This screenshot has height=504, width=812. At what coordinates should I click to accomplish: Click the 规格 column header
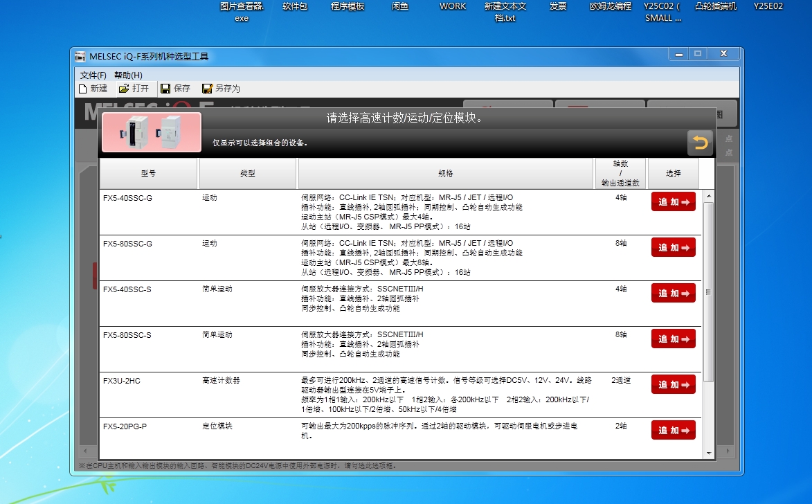445,174
